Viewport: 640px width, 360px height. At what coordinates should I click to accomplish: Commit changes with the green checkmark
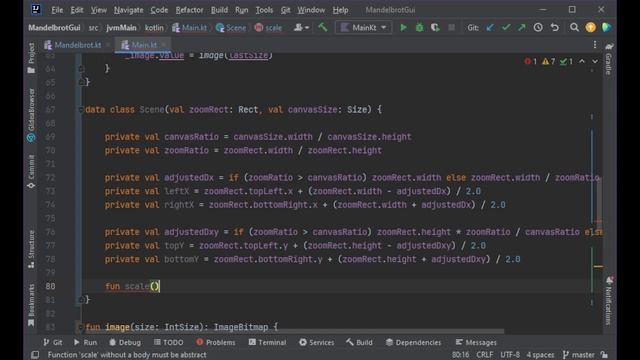(506, 27)
